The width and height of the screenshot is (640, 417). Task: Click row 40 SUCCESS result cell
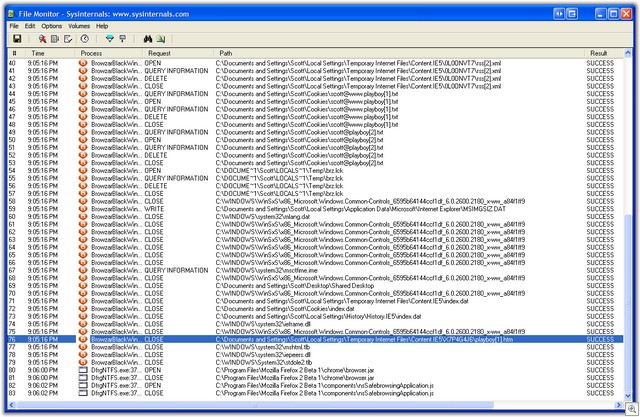pyautogui.click(x=600, y=63)
